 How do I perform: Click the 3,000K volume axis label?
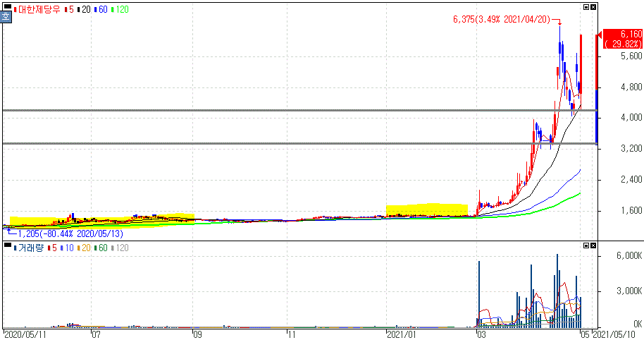629,291
